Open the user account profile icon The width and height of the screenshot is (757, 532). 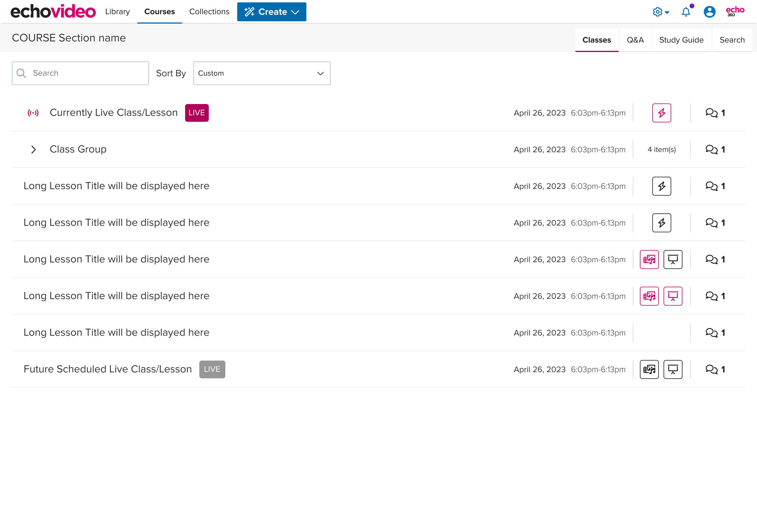coord(709,12)
